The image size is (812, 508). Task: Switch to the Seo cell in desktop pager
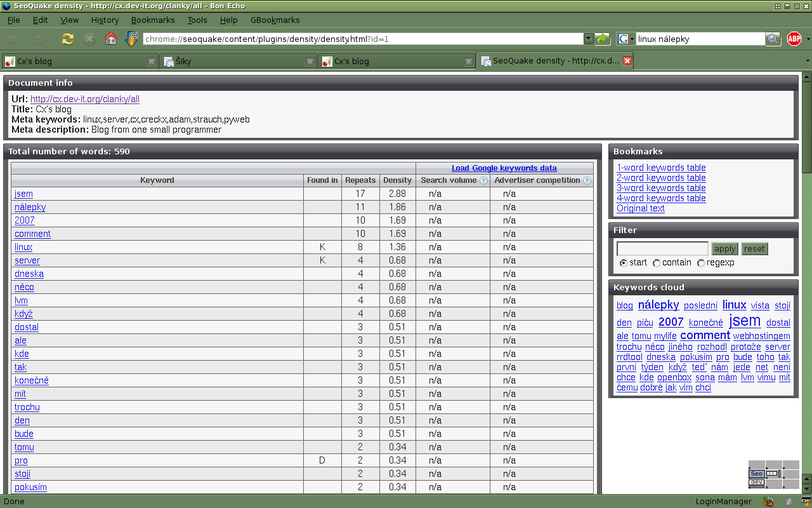[x=756, y=474]
